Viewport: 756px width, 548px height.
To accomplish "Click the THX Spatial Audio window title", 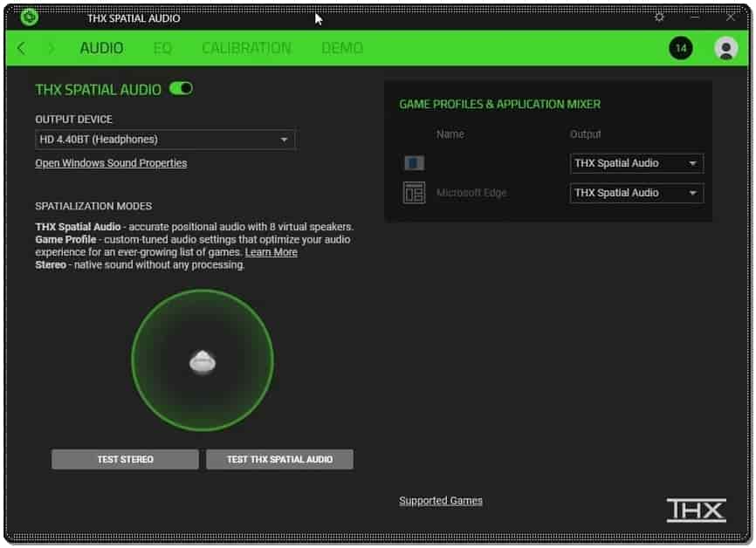I will [x=134, y=18].
